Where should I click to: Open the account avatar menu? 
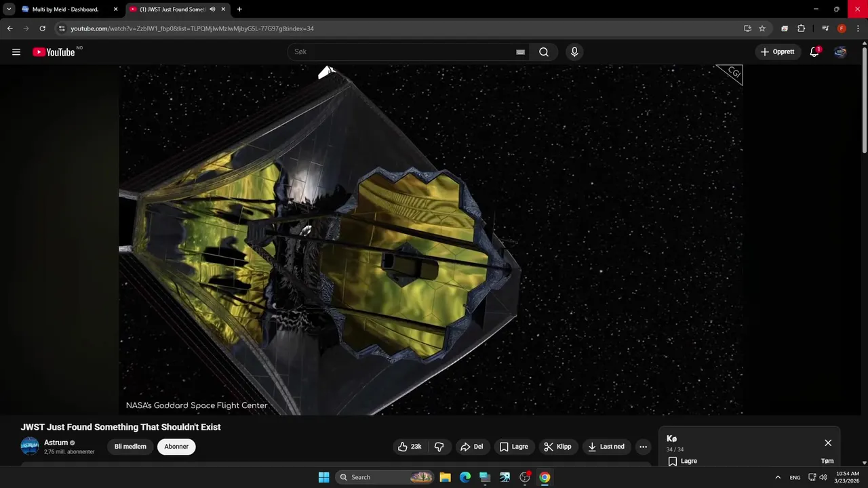coord(840,52)
